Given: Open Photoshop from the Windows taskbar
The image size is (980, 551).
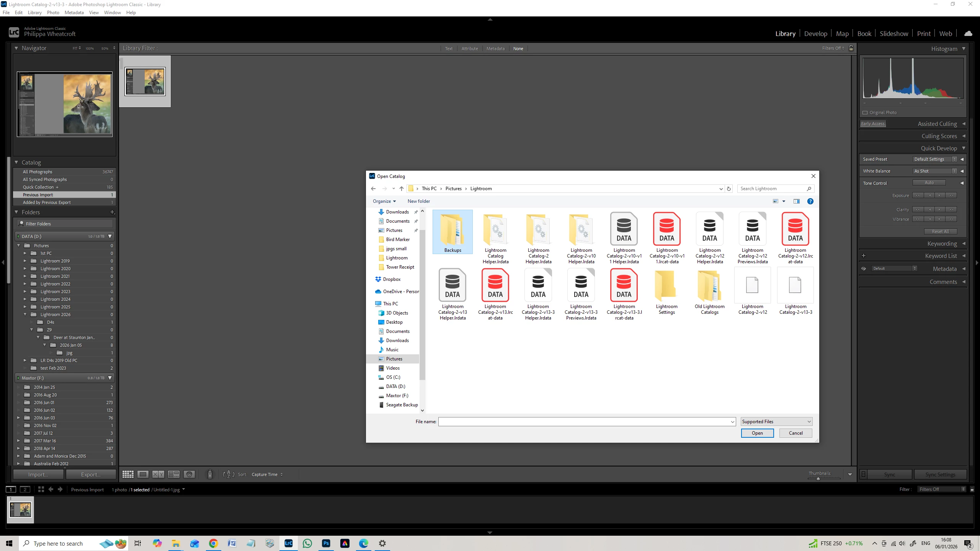Looking at the screenshot, I should [326, 543].
